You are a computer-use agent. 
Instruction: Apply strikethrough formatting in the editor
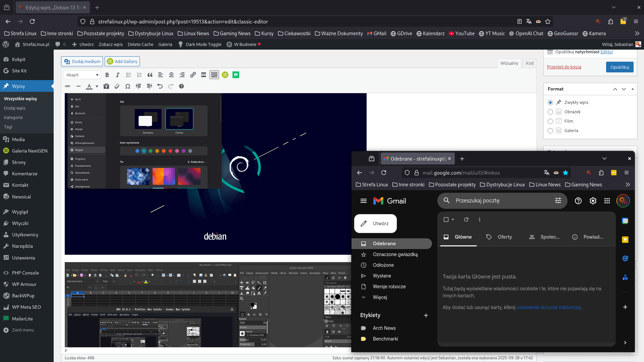point(68,86)
